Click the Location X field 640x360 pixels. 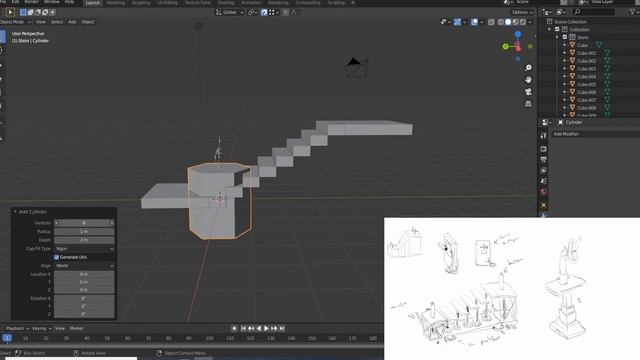[x=84, y=274]
